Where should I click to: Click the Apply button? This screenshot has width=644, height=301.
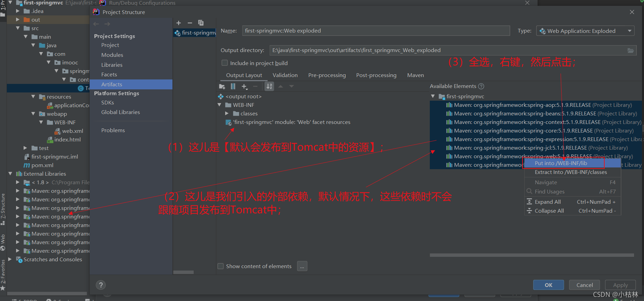(620, 285)
